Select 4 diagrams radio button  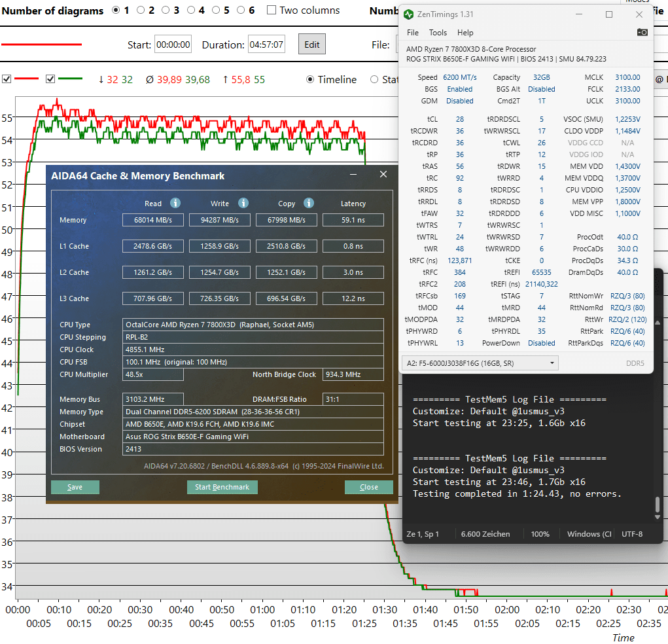(x=191, y=10)
